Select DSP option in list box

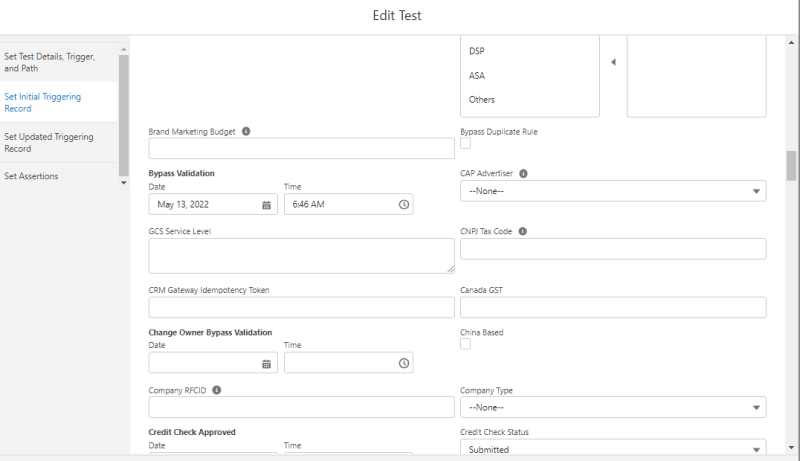[x=477, y=51]
